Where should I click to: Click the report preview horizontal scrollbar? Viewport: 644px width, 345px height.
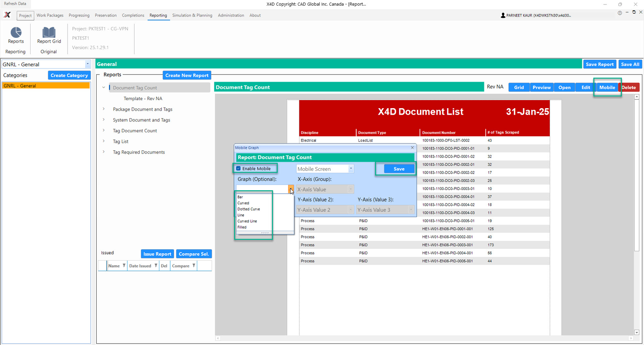[424, 338]
